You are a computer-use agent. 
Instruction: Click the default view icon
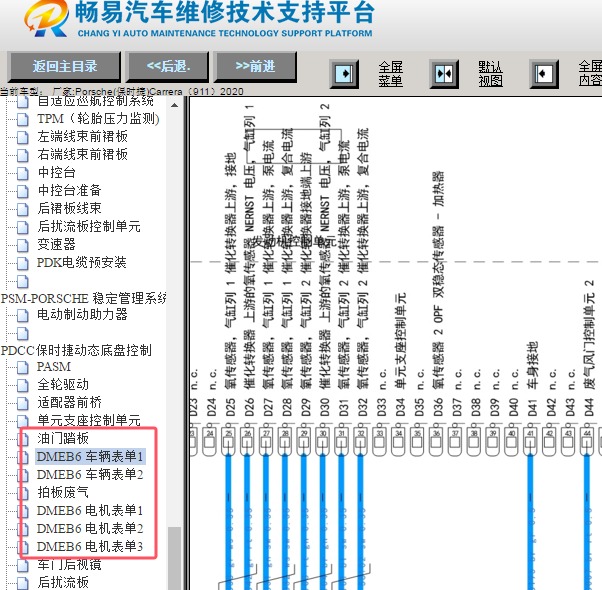click(444, 73)
